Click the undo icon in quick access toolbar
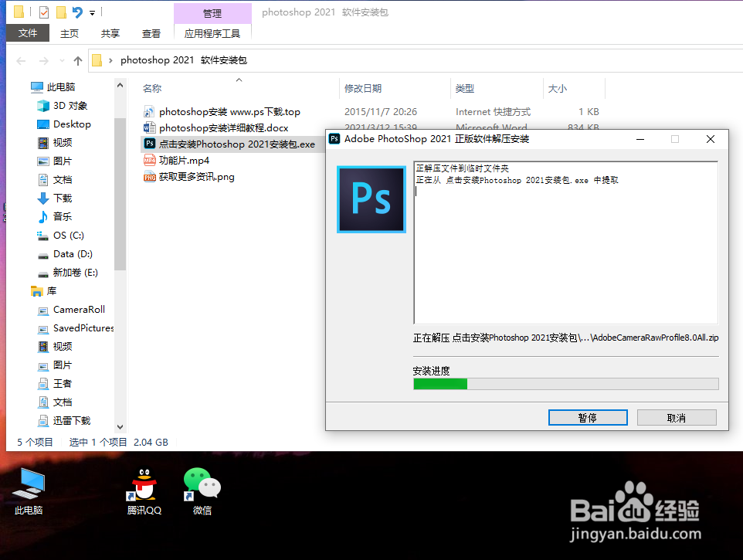The image size is (743, 560). pos(77,12)
